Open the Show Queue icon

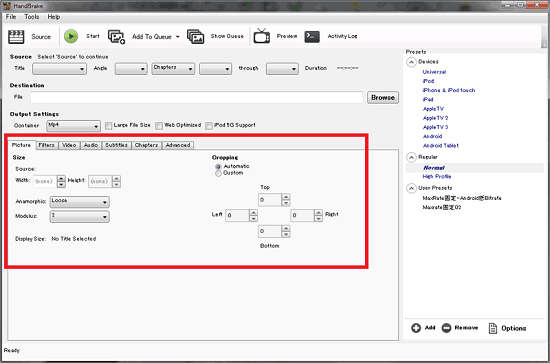pyautogui.click(x=195, y=36)
